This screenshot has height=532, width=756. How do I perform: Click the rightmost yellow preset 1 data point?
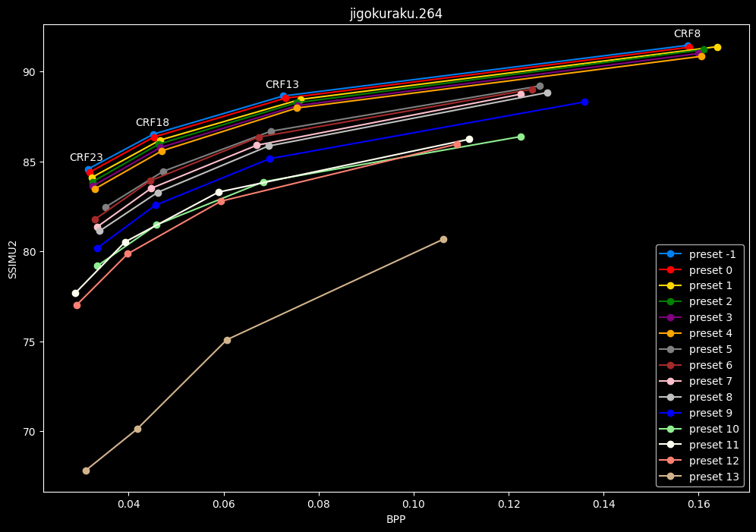(717, 47)
